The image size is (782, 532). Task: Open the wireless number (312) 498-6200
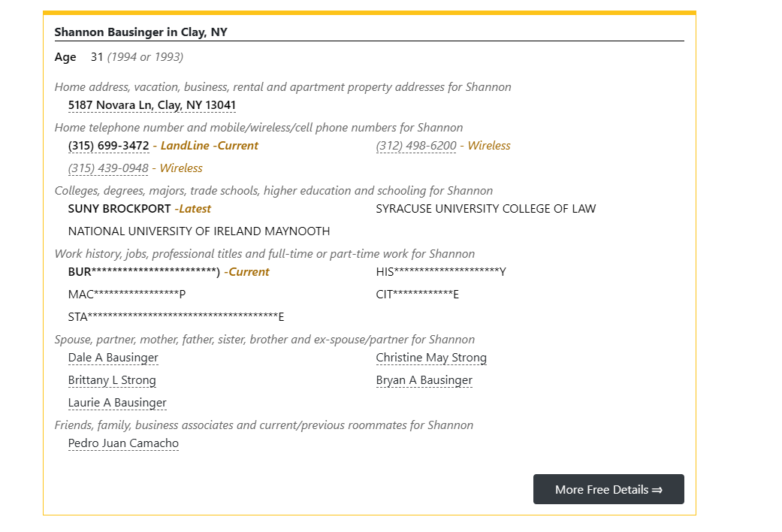pos(416,146)
